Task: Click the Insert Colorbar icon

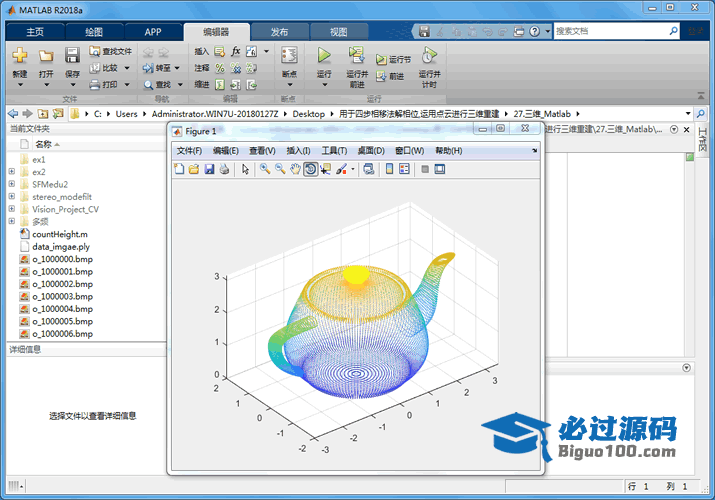Action: [x=389, y=169]
